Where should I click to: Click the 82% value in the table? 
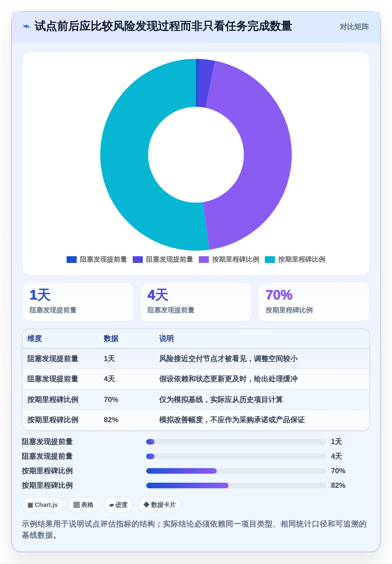pos(111,420)
